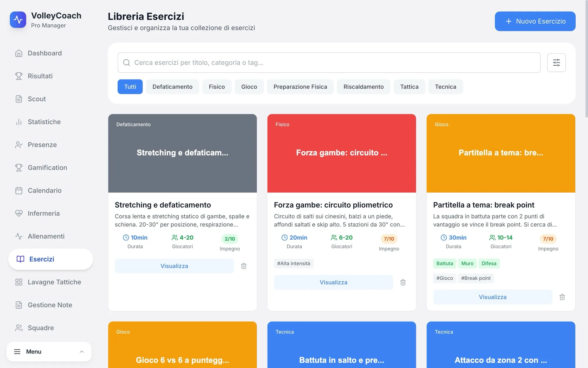Screen dimensions: 588x368
Task: Click the Partitella a tema orange thumbnail
Action: [x=501, y=153]
